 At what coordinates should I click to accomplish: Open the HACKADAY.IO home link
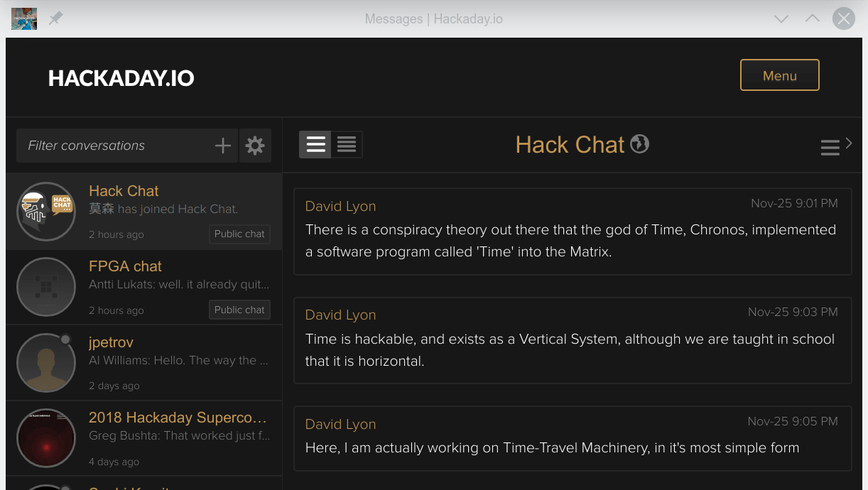pos(121,78)
